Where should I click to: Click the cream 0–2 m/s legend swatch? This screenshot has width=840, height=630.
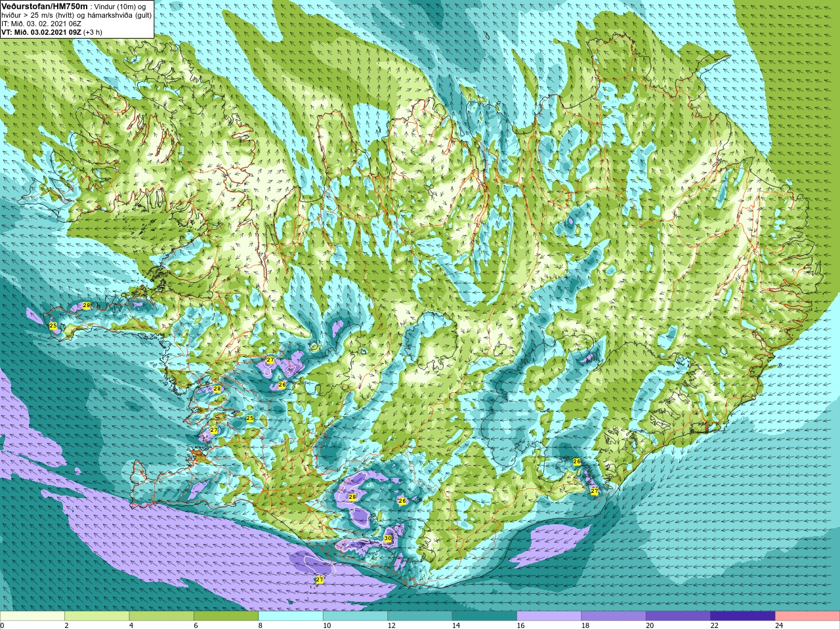(32, 616)
